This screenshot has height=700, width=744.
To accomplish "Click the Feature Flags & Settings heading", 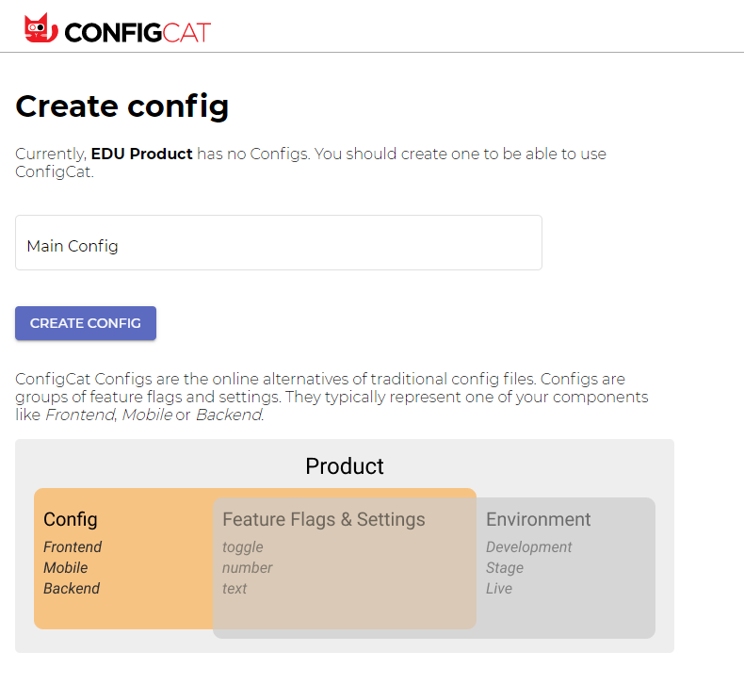I will 324,519.
